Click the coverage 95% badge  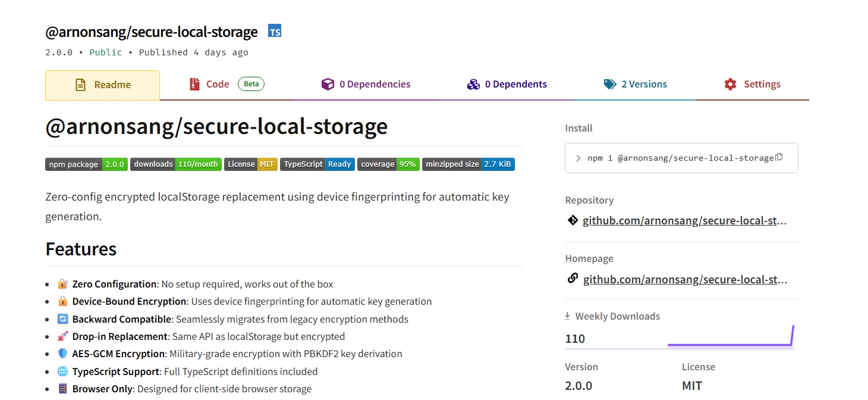pos(388,164)
